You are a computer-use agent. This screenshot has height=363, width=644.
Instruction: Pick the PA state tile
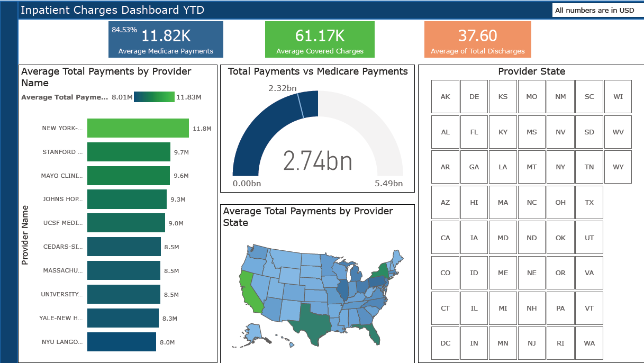tap(560, 308)
